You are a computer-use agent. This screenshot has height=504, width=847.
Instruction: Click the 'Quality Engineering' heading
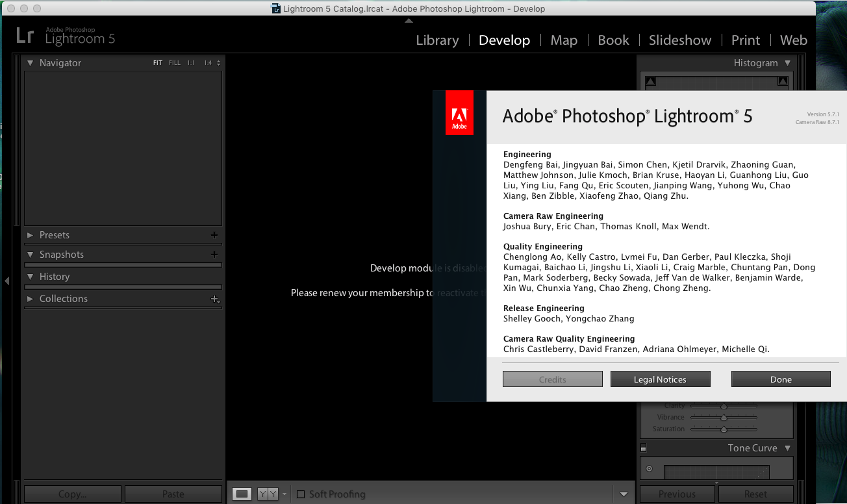tap(543, 247)
